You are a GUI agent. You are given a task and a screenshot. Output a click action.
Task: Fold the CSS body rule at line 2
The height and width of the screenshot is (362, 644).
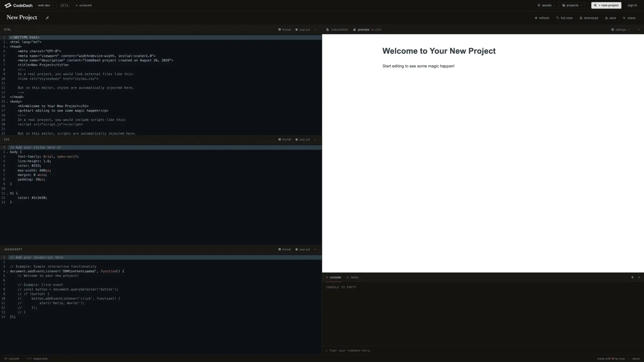point(7,152)
